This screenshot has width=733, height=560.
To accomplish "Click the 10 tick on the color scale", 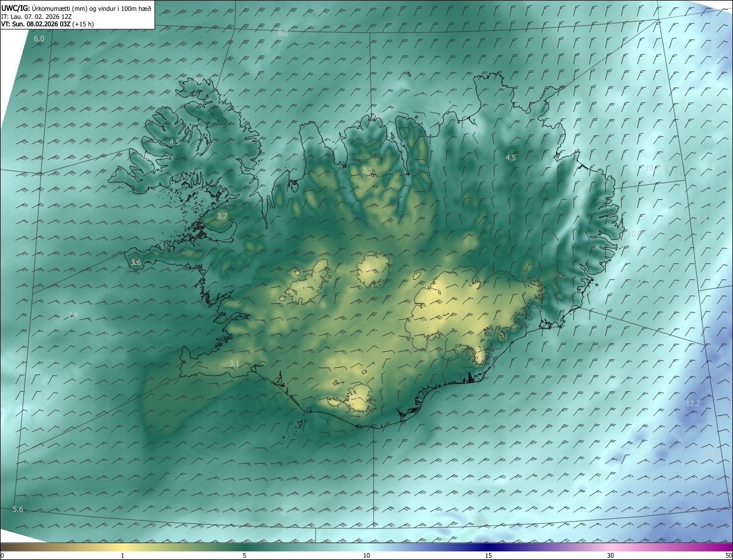I will (x=366, y=556).
